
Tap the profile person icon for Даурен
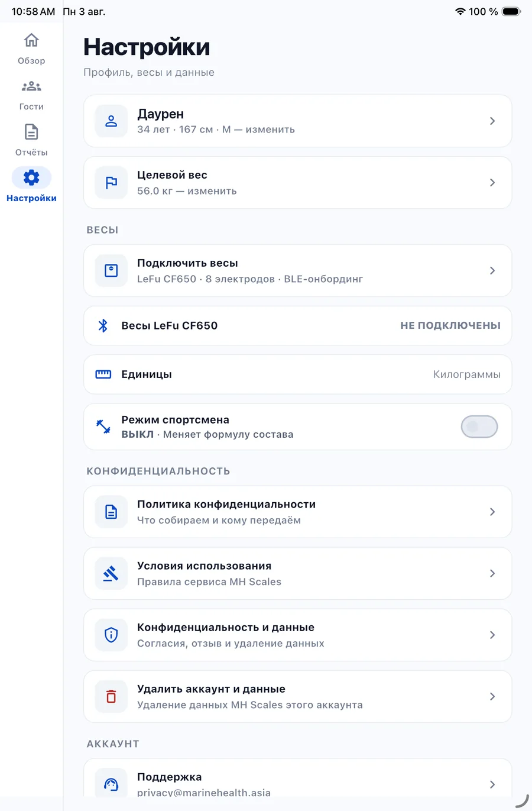(x=111, y=121)
